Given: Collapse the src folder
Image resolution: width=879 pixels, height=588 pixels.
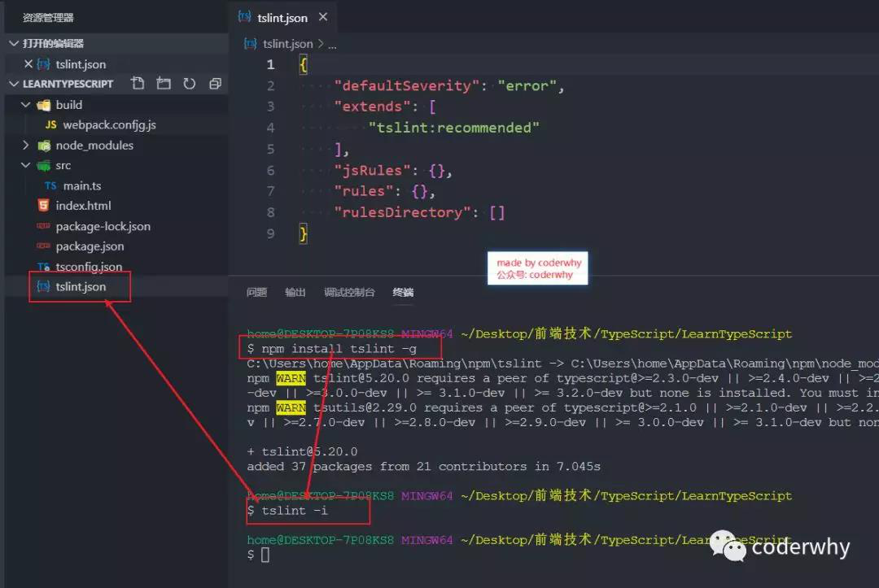Looking at the screenshot, I should (x=25, y=165).
